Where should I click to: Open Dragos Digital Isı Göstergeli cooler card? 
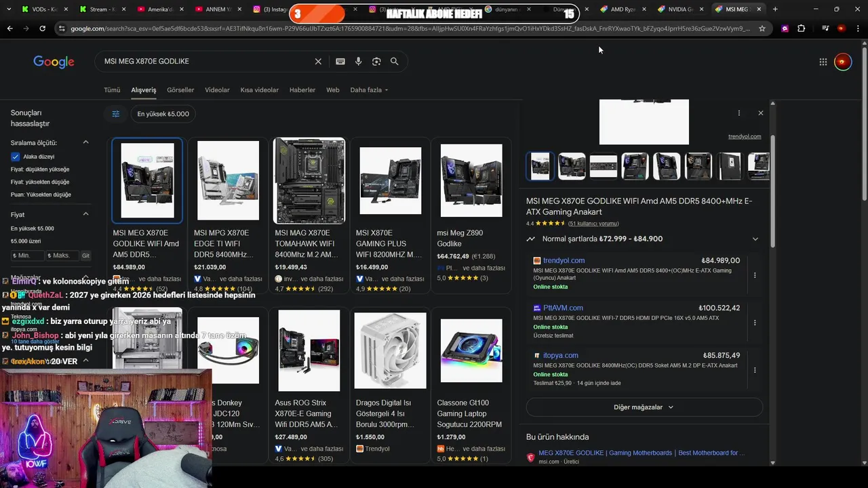coord(390,386)
